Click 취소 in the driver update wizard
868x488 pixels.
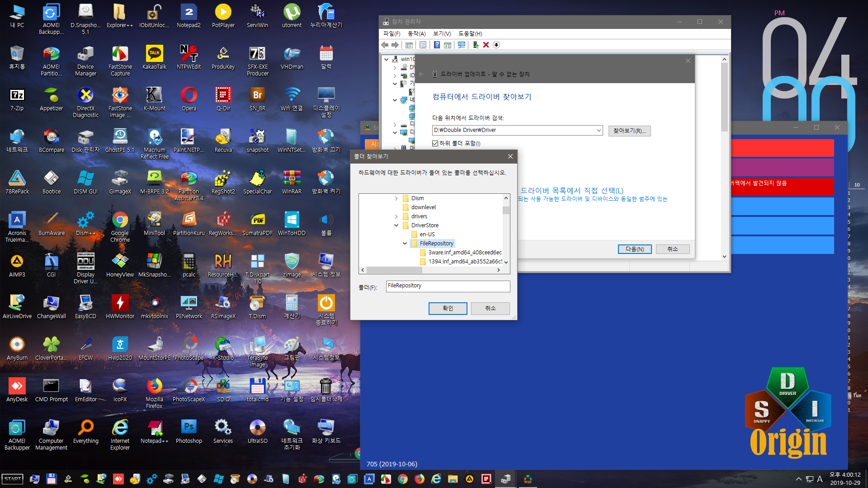tap(673, 249)
